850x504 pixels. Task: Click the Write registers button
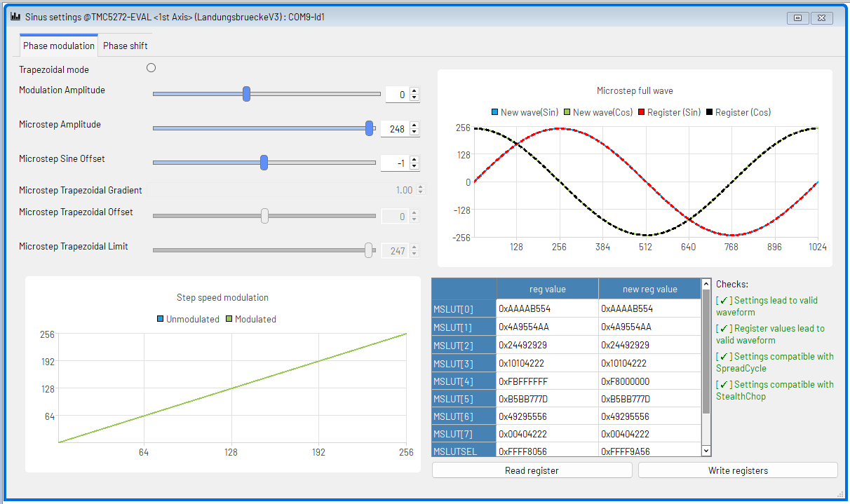[738, 470]
